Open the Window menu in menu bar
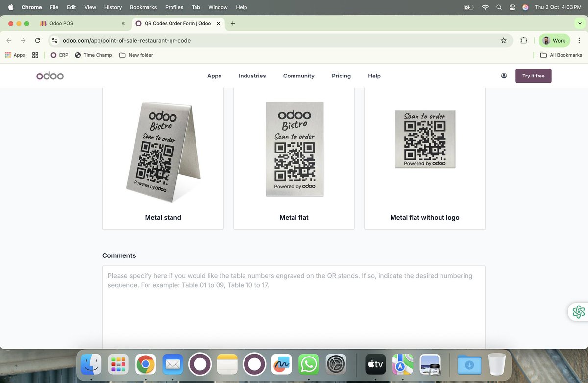This screenshot has height=383, width=588. coord(218,7)
